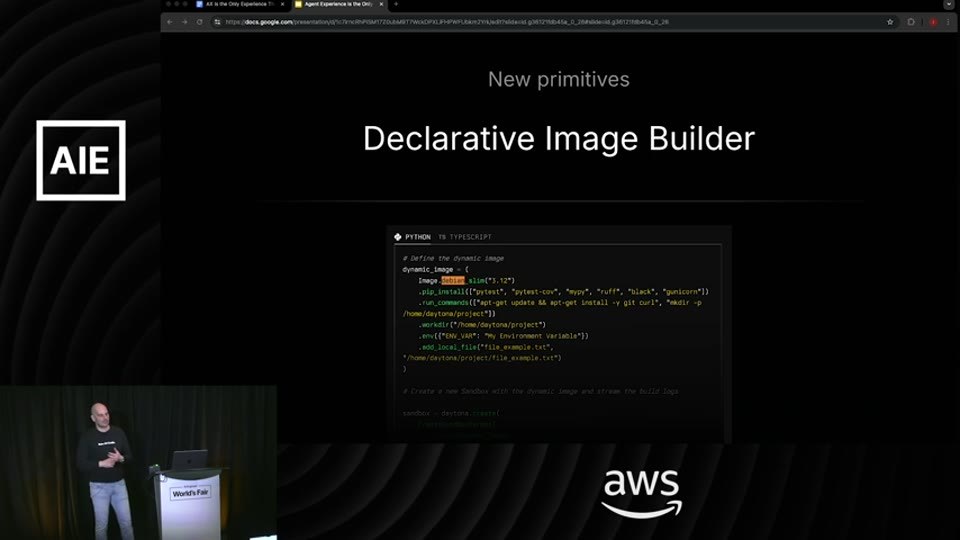Click the 'dynamic_image = (' code line
960x540 pixels.
click(x=435, y=269)
